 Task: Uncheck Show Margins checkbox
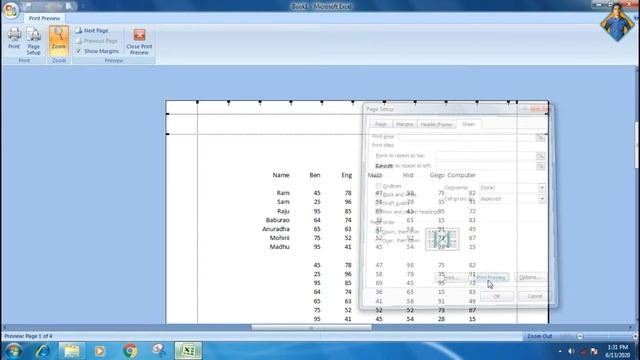click(x=79, y=51)
